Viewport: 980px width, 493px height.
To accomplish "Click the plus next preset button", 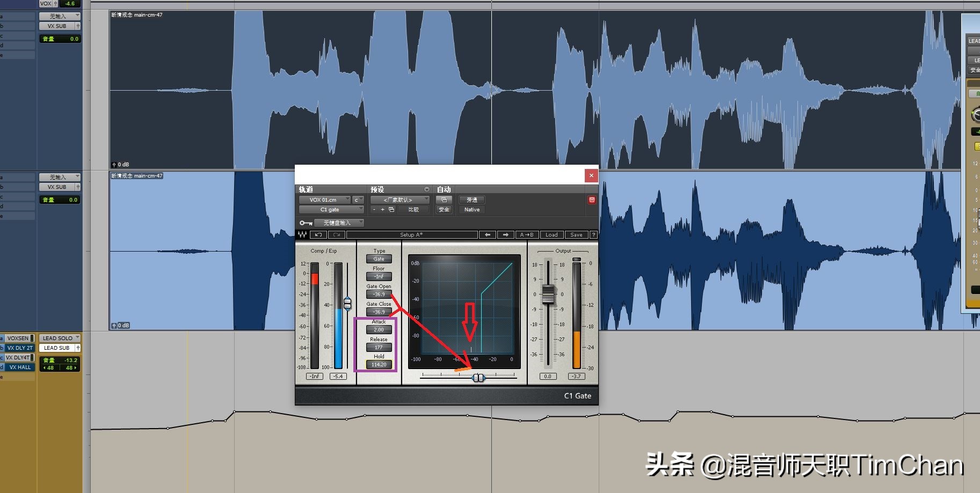I will [x=382, y=209].
